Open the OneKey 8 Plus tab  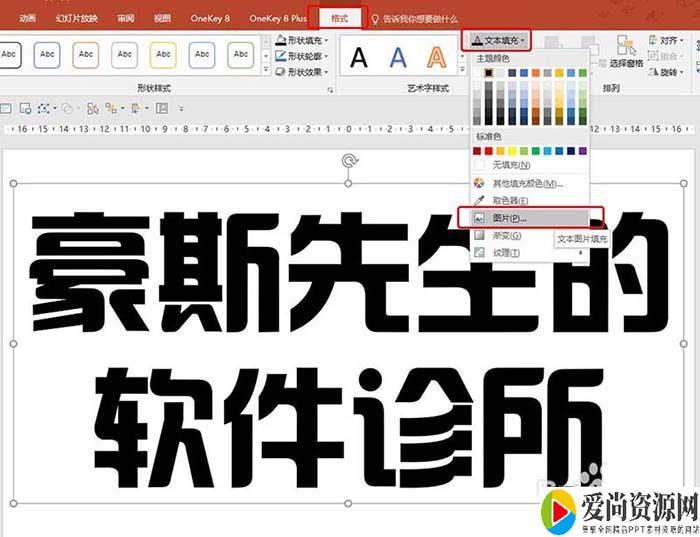click(277, 18)
